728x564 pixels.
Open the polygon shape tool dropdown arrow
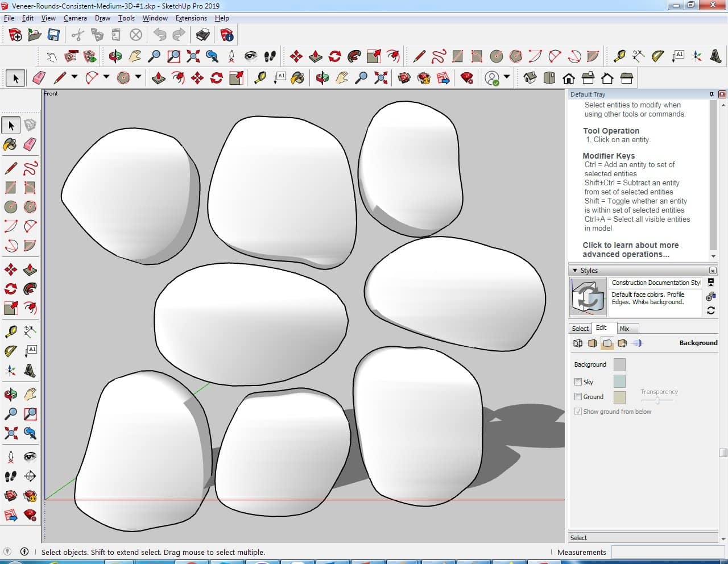pos(138,77)
